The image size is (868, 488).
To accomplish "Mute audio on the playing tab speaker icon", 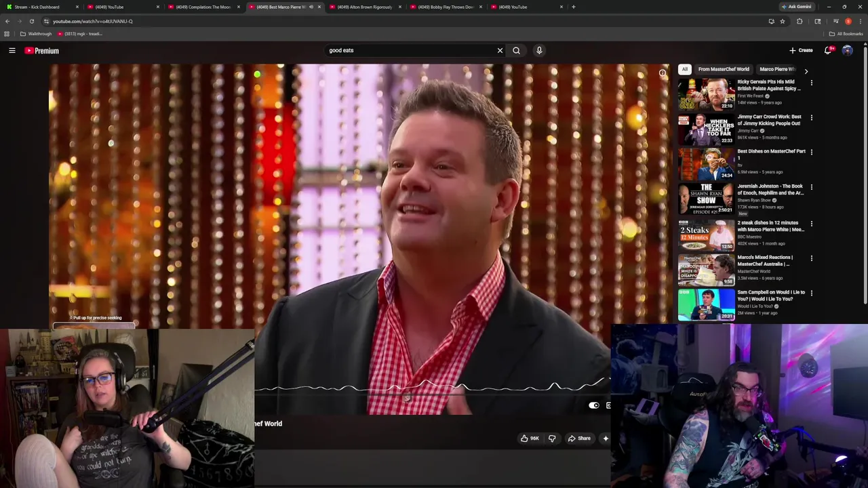I will point(311,7).
